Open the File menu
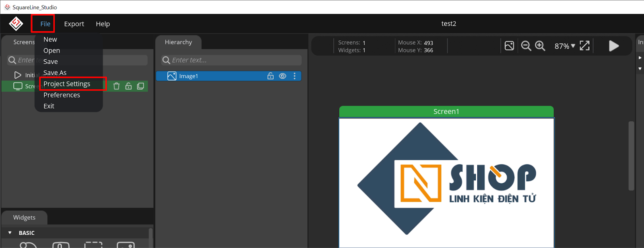This screenshot has height=248, width=644. tap(45, 24)
